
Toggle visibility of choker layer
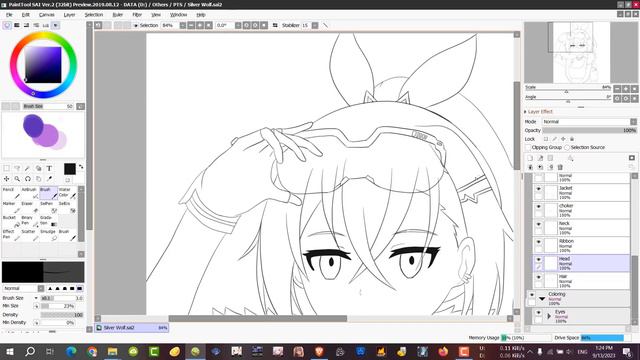[538, 207]
